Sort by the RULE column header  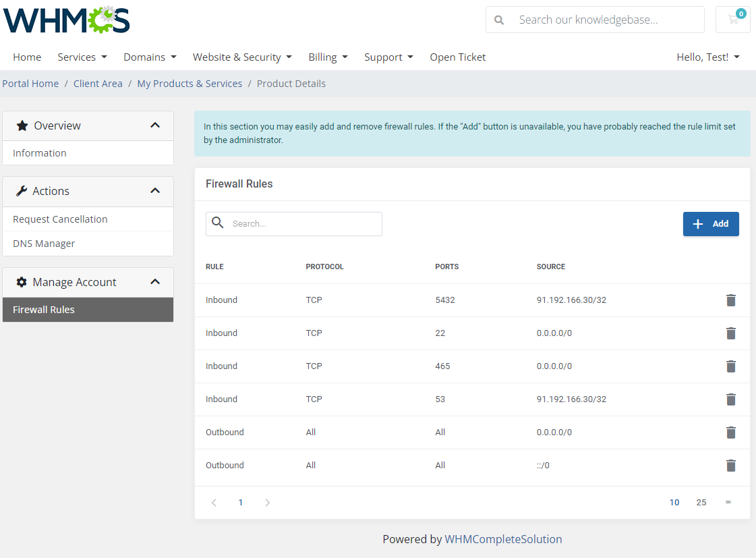(214, 267)
